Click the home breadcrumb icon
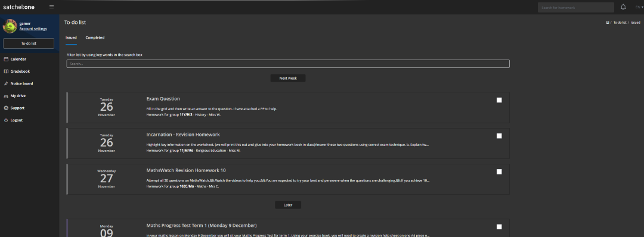644x237 pixels. click(x=608, y=23)
